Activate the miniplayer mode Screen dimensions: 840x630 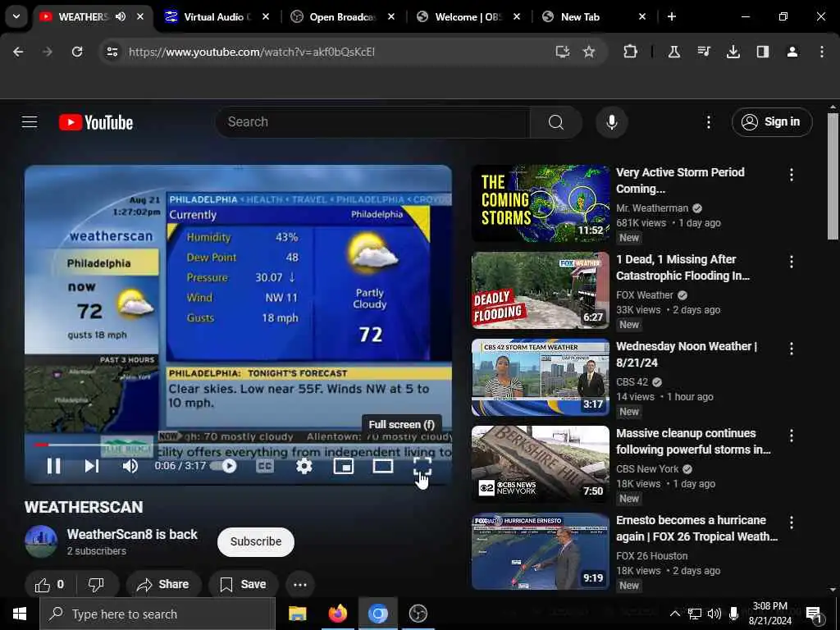344,466
